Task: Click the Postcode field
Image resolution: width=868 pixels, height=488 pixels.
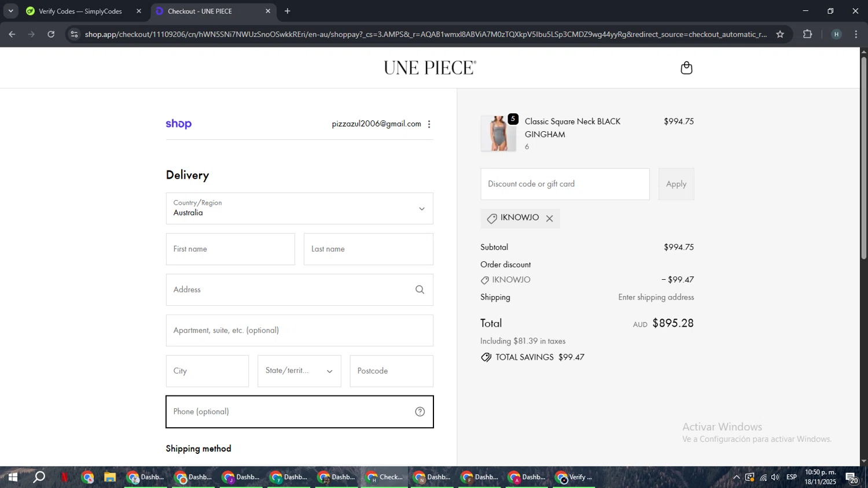Action: pos(392,371)
